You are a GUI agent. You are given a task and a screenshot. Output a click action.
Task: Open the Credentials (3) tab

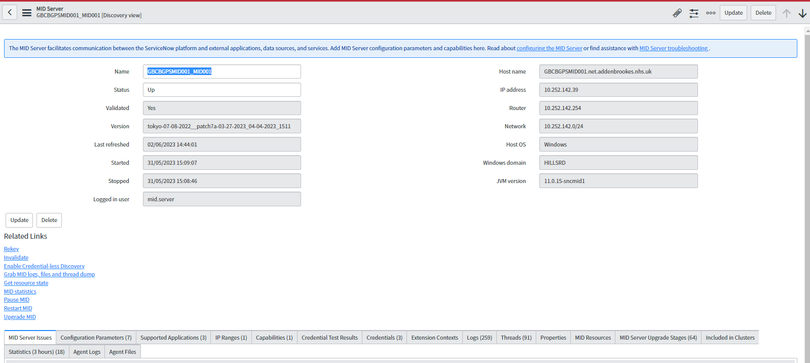point(384,338)
